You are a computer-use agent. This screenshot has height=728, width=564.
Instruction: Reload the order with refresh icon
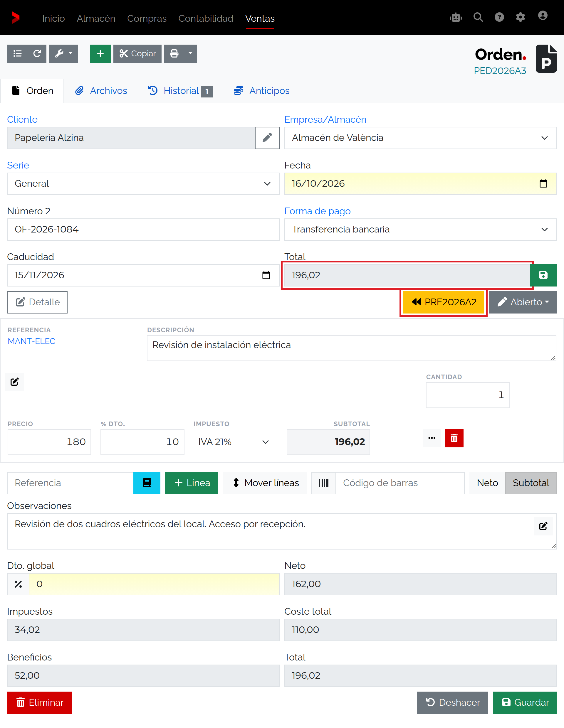[x=37, y=54]
